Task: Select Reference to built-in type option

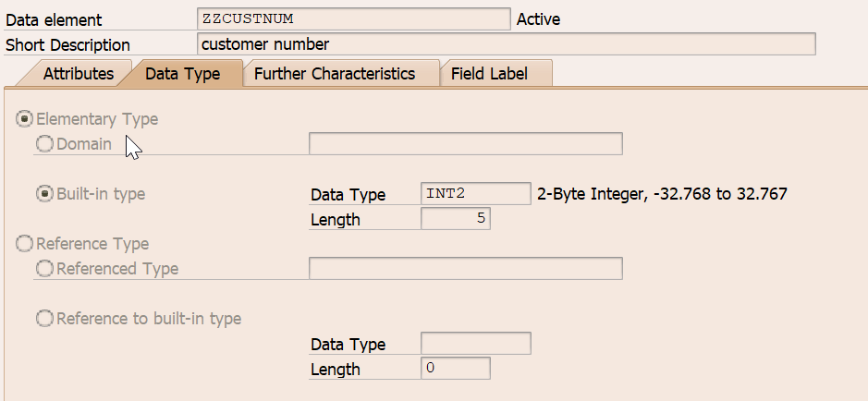Action: coord(45,318)
